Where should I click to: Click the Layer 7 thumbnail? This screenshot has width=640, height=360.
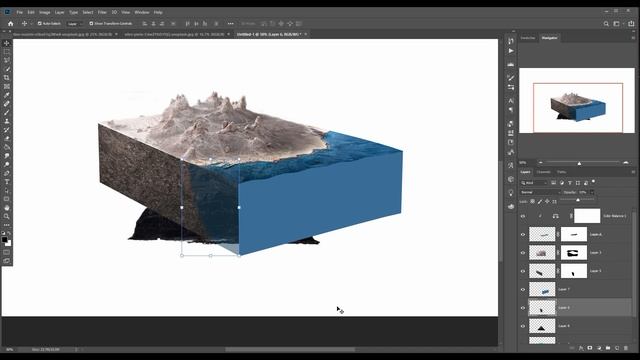point(542,289)
